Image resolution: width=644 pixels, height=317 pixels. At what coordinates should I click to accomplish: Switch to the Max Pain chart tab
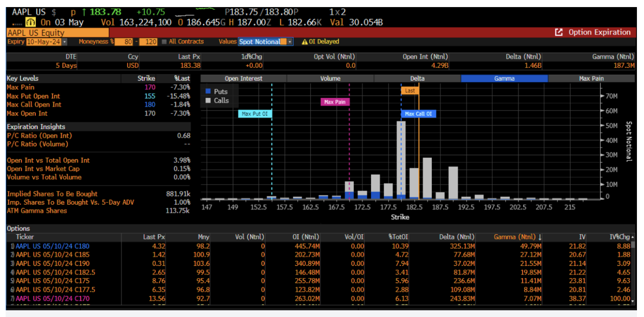[x=591, y=79]
